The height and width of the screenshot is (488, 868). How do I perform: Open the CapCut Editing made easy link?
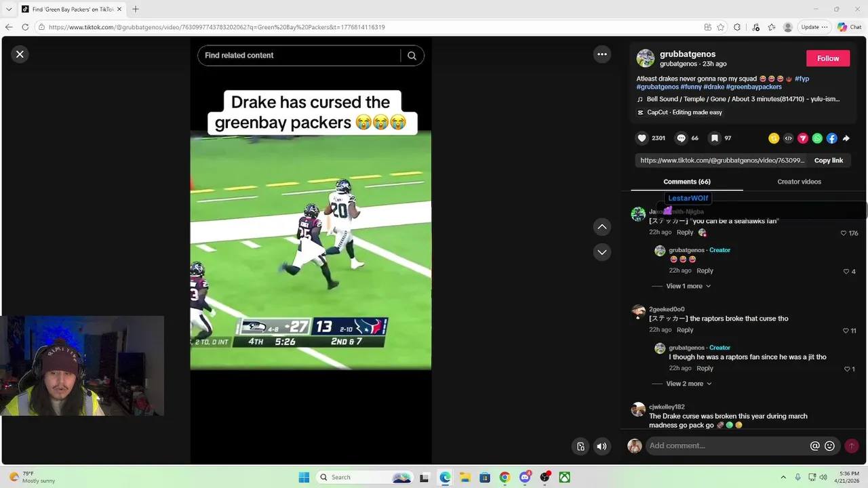point(679,113)
